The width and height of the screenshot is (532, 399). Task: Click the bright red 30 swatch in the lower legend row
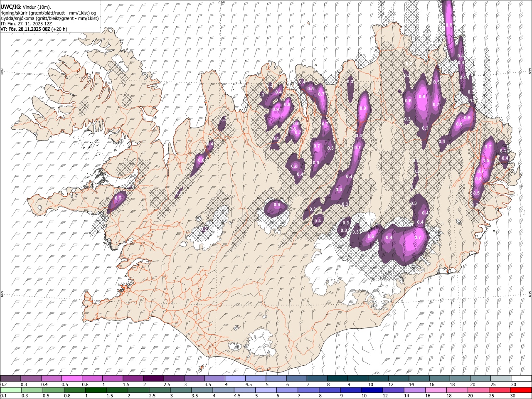[x=521, y=390]
